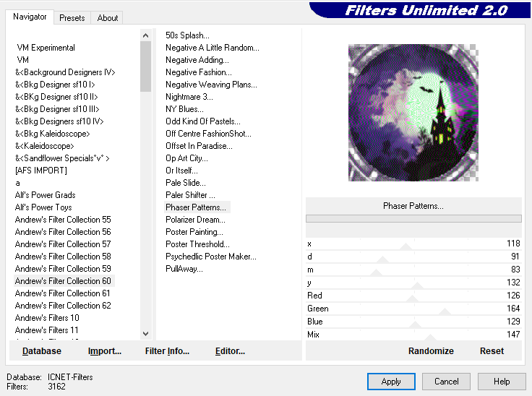Image resolution: width=532 pixels, height=396 pixels.
Task: Reset the filter settings
Action: point(492,351)
